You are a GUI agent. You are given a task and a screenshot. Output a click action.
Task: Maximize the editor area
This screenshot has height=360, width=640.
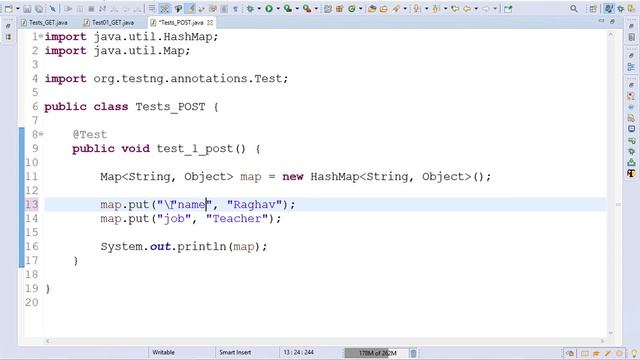[612, 21]
